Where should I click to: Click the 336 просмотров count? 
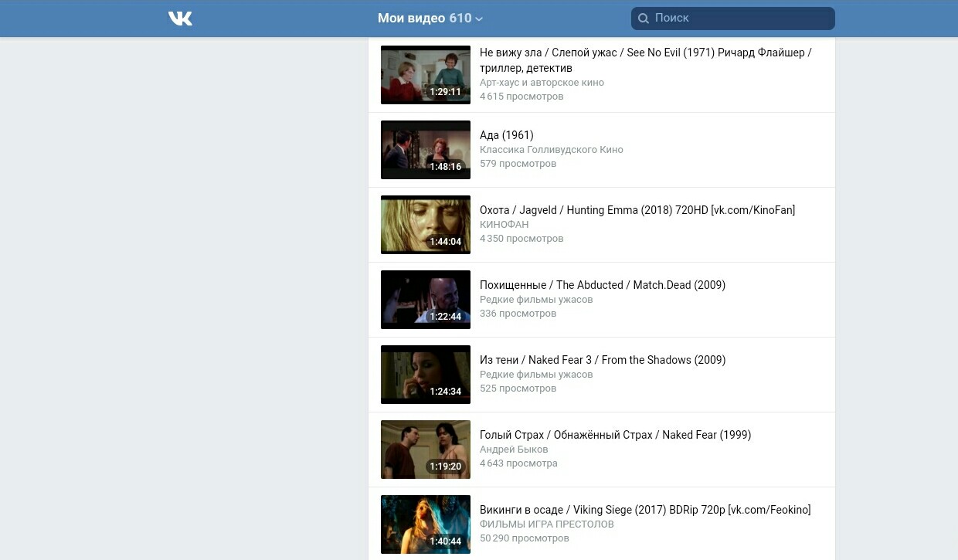click(x=518, y=314)
